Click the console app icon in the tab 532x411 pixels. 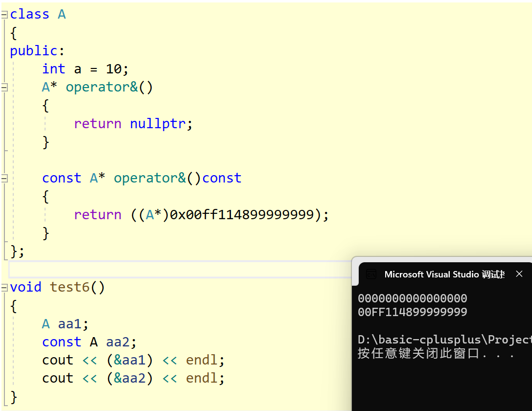[x=371, y=274]
